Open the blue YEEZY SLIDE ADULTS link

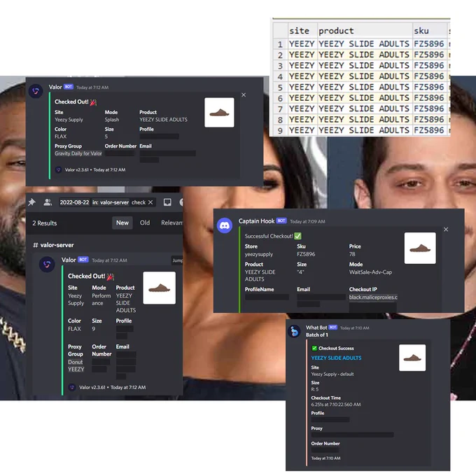(x=336, y=358)
